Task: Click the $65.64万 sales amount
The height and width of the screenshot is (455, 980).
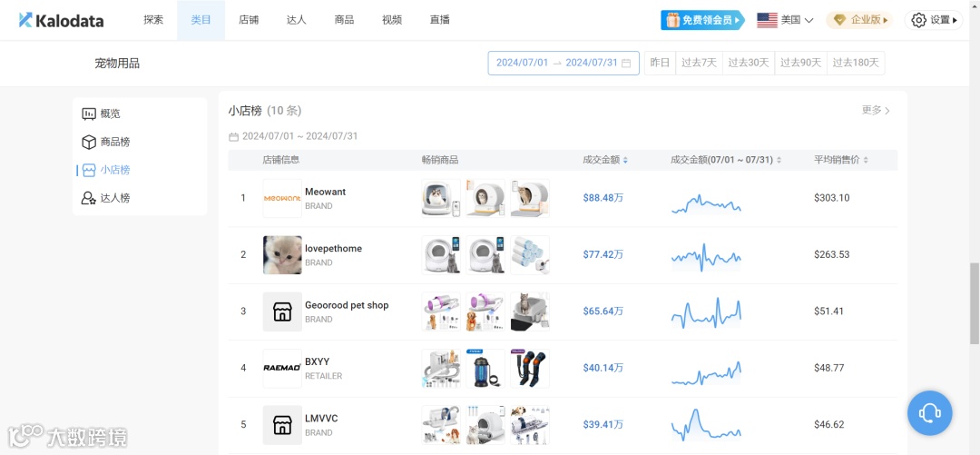Action: pyautogui.click(x=603, y=311)
